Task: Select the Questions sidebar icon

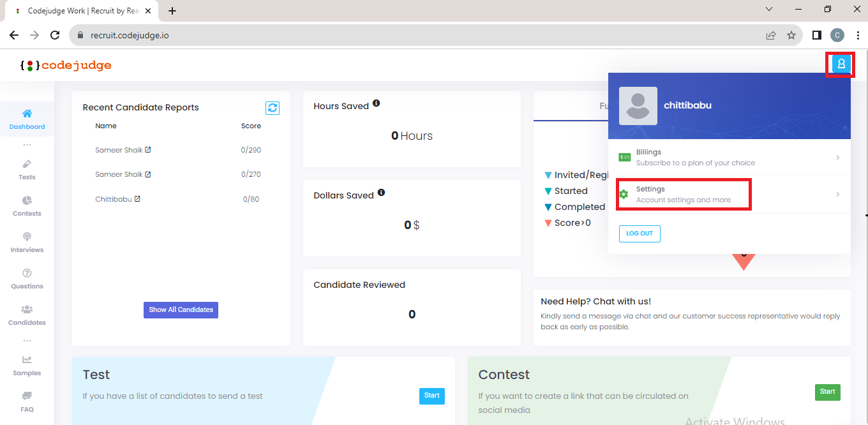Action: 27,277
